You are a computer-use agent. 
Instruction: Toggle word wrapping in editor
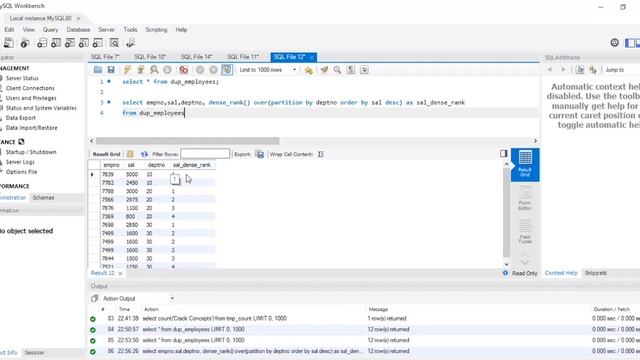pos(364,70)
